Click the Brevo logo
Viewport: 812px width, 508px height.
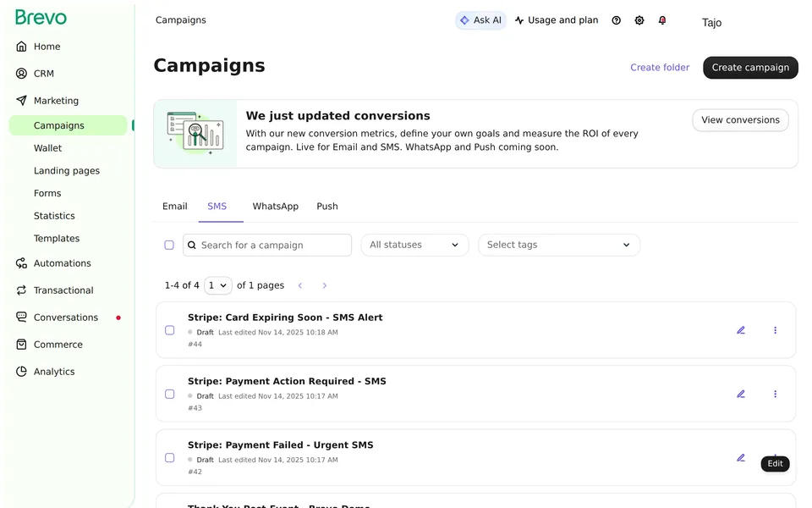[41, 18]
